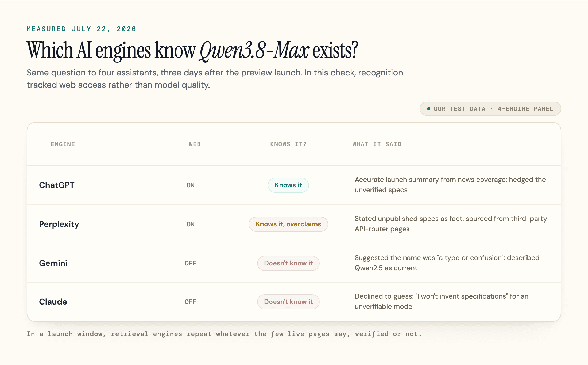Click the 'Our test data · 4-engine panel' badge
Screen dimensions: 588x365
click(x=490, y=109)
